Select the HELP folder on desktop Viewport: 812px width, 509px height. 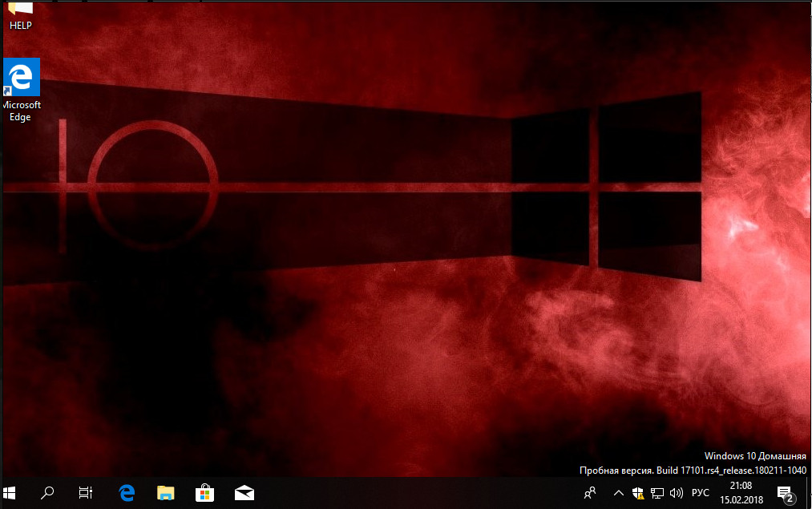click(21, 15)
